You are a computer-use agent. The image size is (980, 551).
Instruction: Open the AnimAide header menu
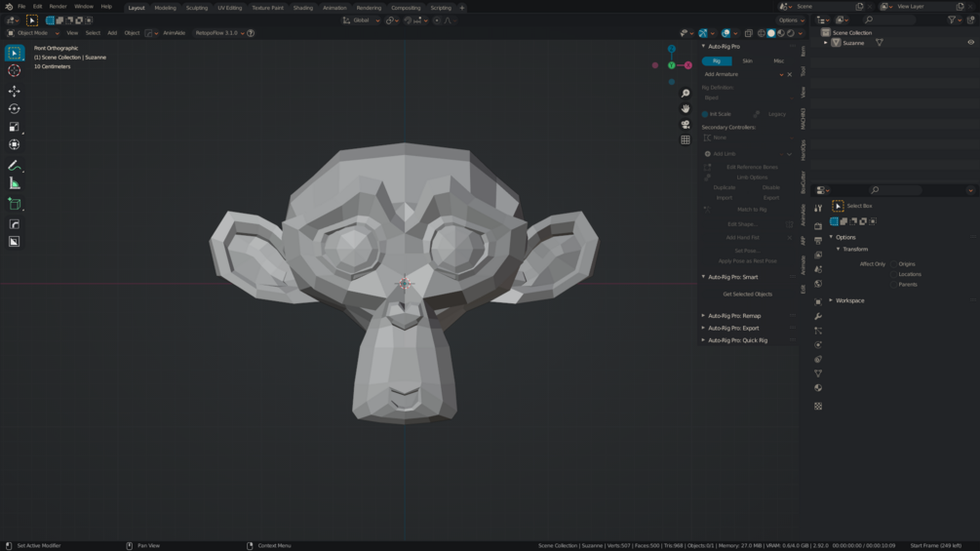[x=175, y=33]
